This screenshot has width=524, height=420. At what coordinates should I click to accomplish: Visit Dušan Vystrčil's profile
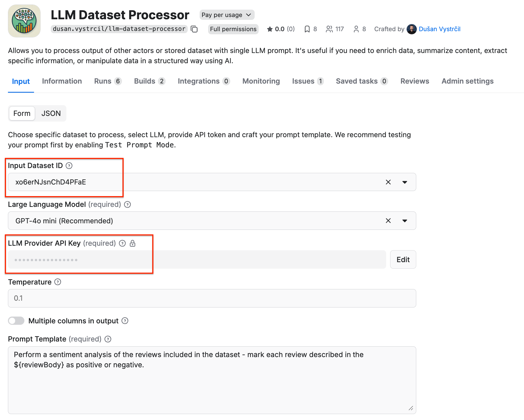(439, 29)
